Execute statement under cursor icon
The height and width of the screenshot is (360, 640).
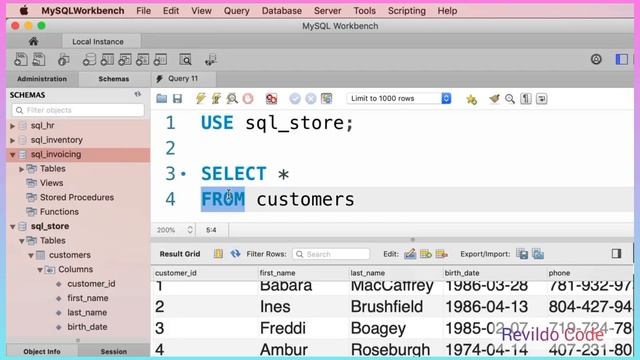click(216, 98)
